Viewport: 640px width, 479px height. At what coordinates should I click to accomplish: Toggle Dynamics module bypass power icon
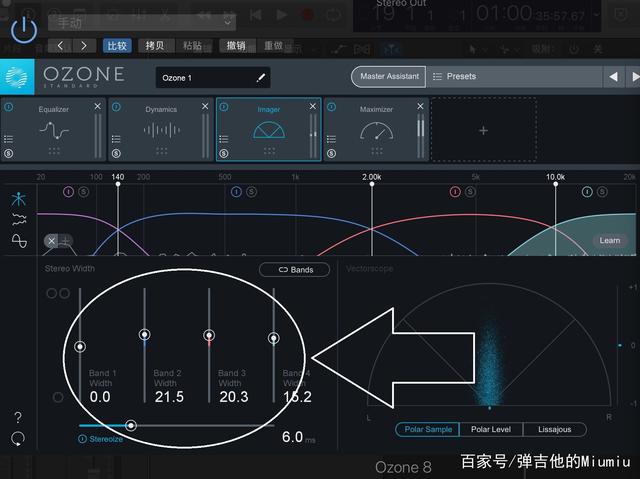pyautogui.click(x=116, y=107)
